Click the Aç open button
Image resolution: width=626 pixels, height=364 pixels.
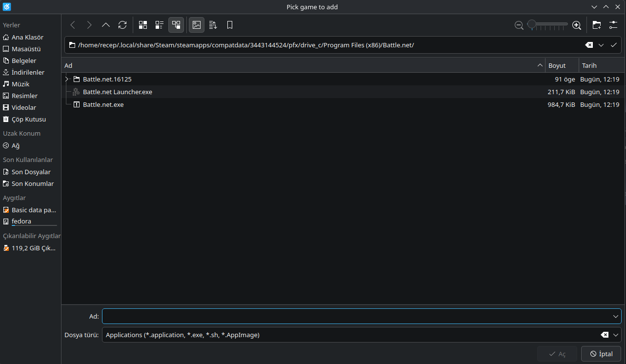click(x=557, y=354)
